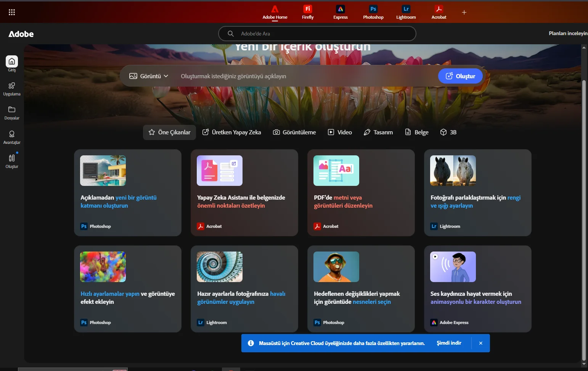
Task: Click Acrobat icon on 'Yapay Zeka Asistanı' card
Action: (x=201, y=226)
